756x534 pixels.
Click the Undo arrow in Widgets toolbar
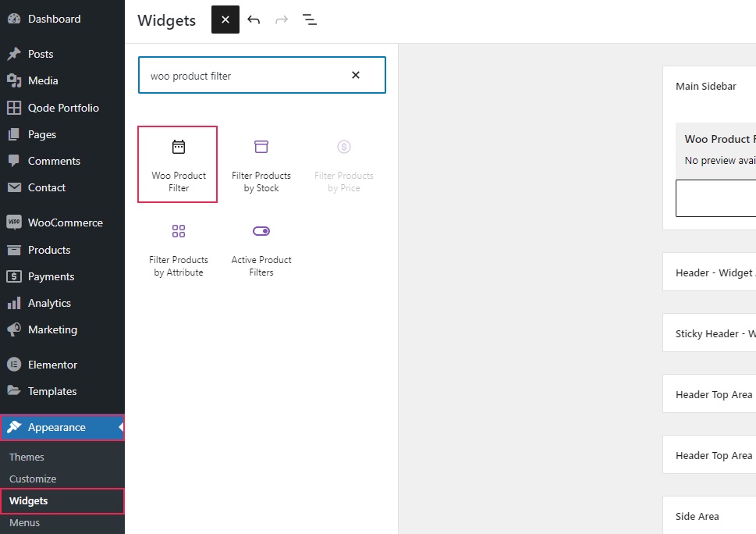[254, 20]
